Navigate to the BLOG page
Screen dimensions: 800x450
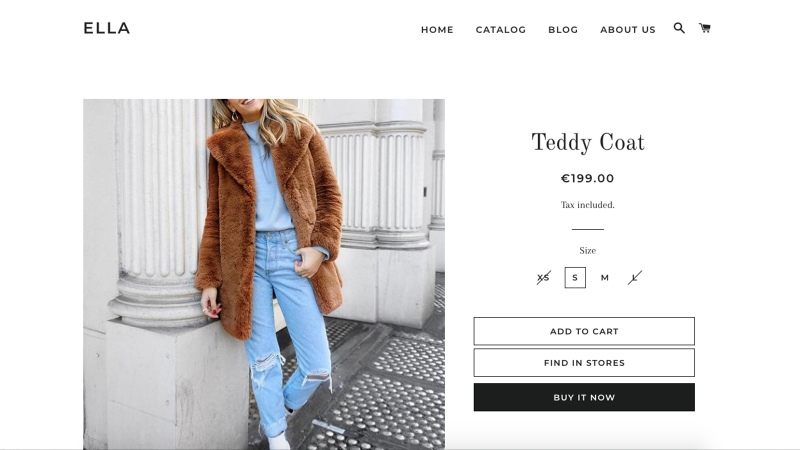coord(563,30)
